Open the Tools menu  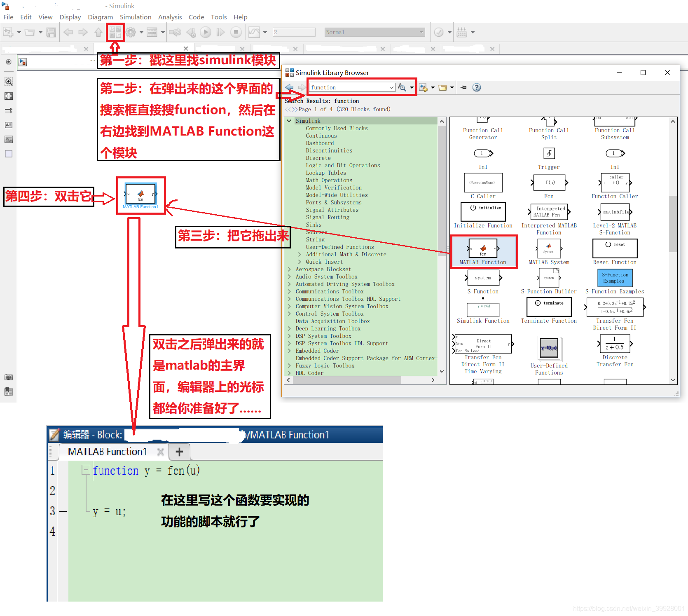pyautogui.click(x=219, y=17)
